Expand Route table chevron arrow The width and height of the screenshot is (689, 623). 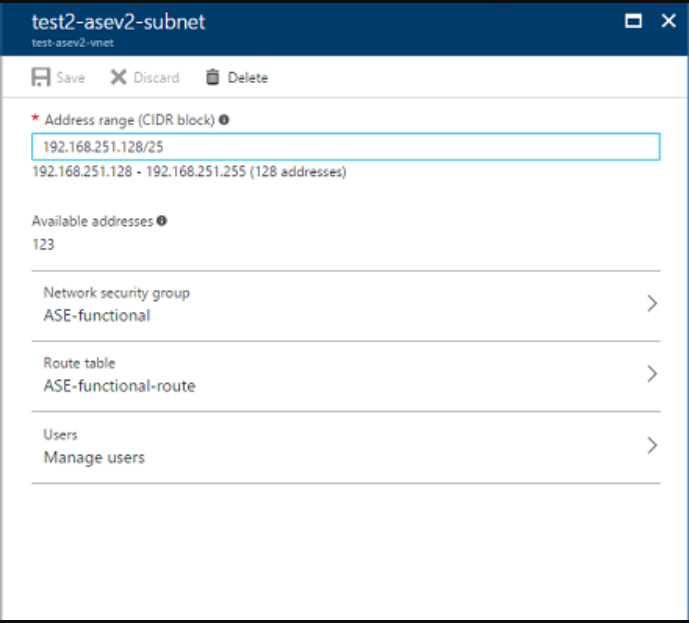(652, 374)
